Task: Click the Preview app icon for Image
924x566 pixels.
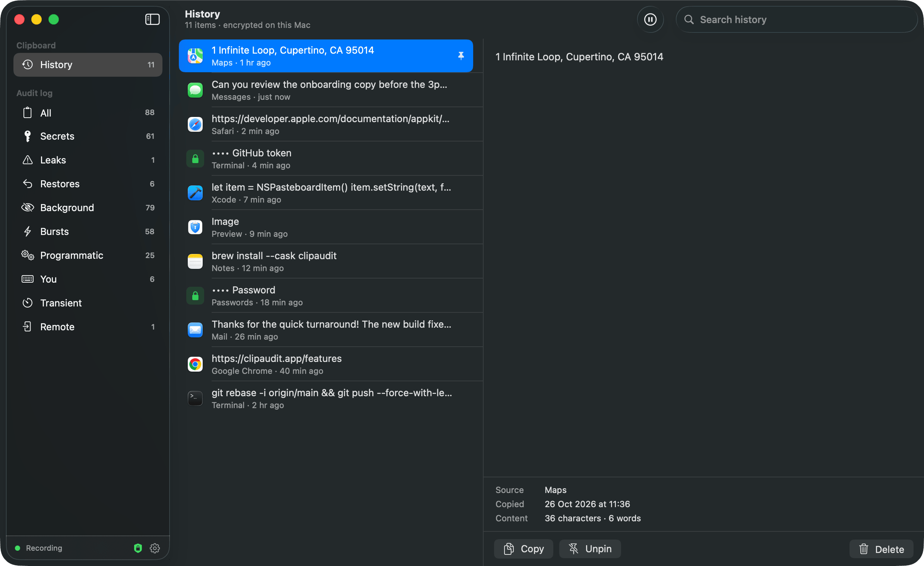Action: (x=195, y=227)
